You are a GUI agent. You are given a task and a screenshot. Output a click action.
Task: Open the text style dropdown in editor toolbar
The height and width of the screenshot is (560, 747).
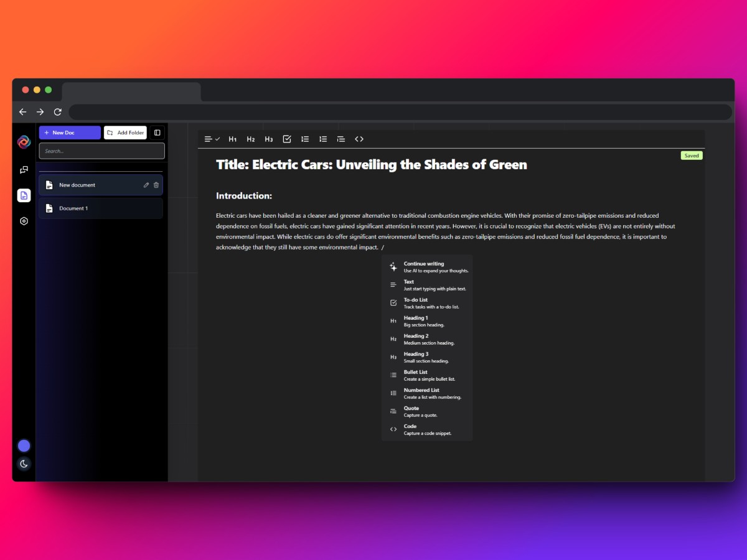click(x=212, y=139)
